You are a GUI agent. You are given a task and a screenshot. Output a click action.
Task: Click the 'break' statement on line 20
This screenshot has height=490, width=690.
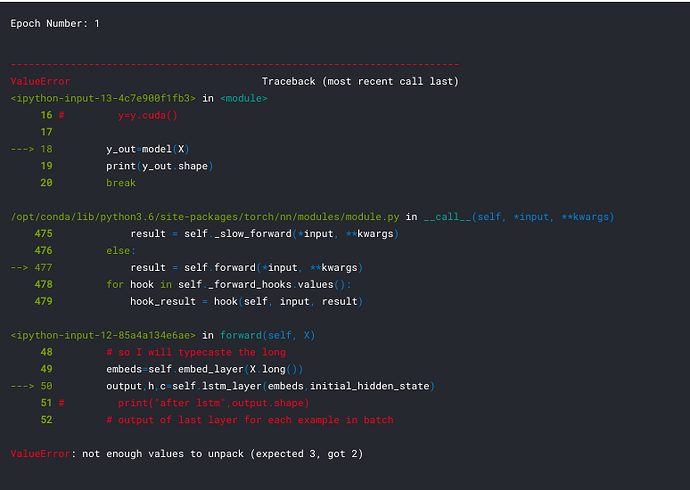pos(121,183)
